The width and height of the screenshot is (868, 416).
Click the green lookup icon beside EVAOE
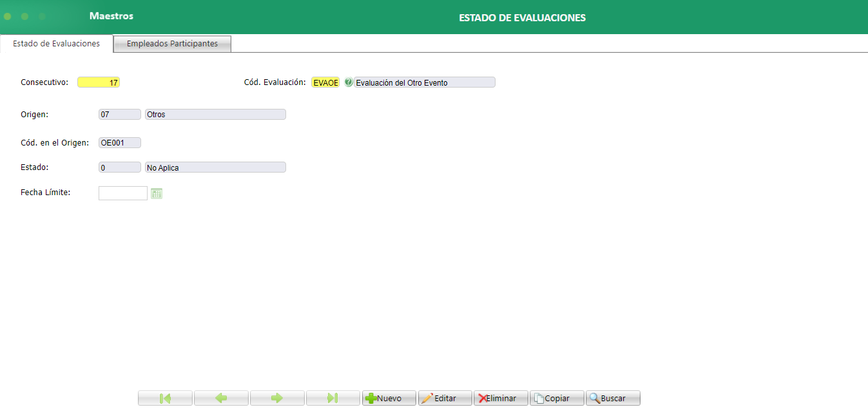347,82
